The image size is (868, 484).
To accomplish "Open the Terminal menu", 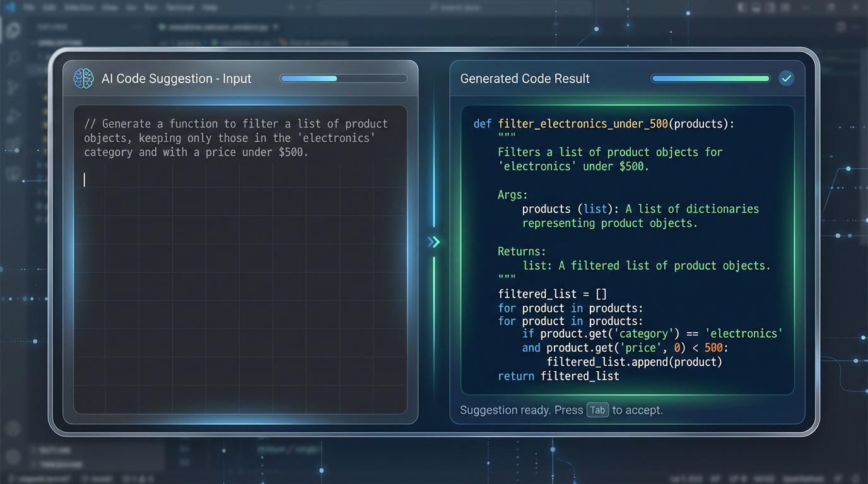I will [x=179, y=7].
